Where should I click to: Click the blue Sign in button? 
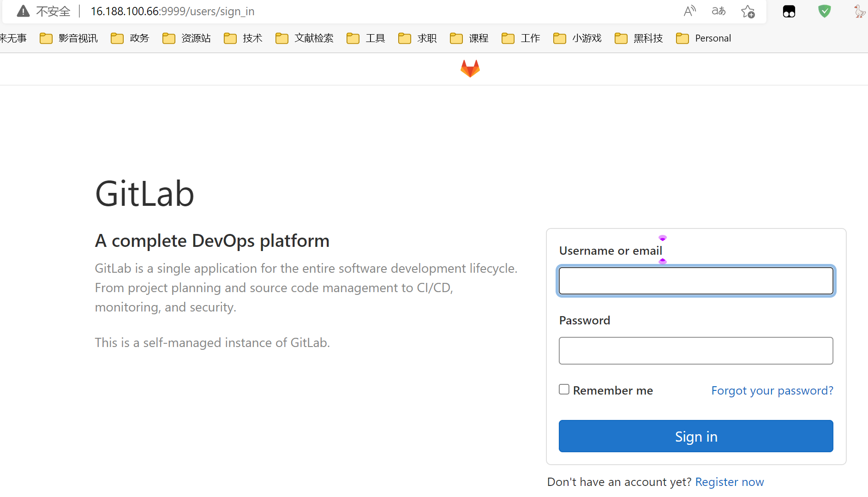[696, 436]
